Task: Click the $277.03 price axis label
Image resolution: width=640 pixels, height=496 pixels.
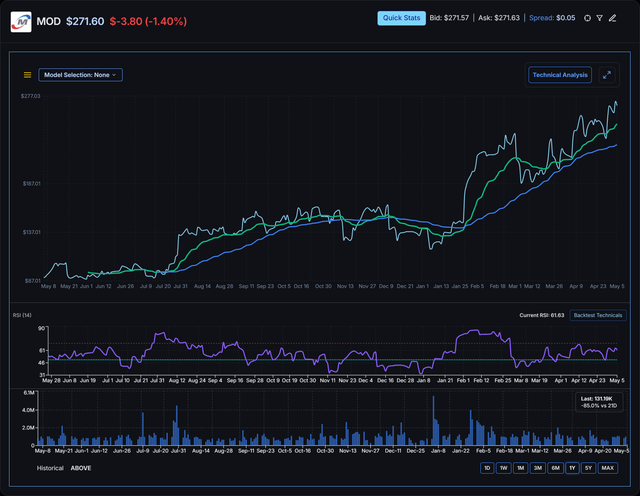Action: (x=31, y=96)
